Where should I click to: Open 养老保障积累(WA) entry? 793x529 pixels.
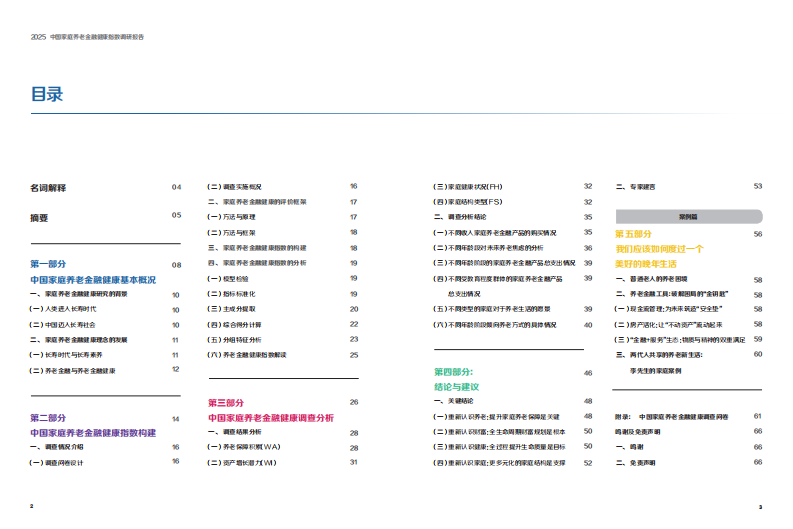(244, 447)
